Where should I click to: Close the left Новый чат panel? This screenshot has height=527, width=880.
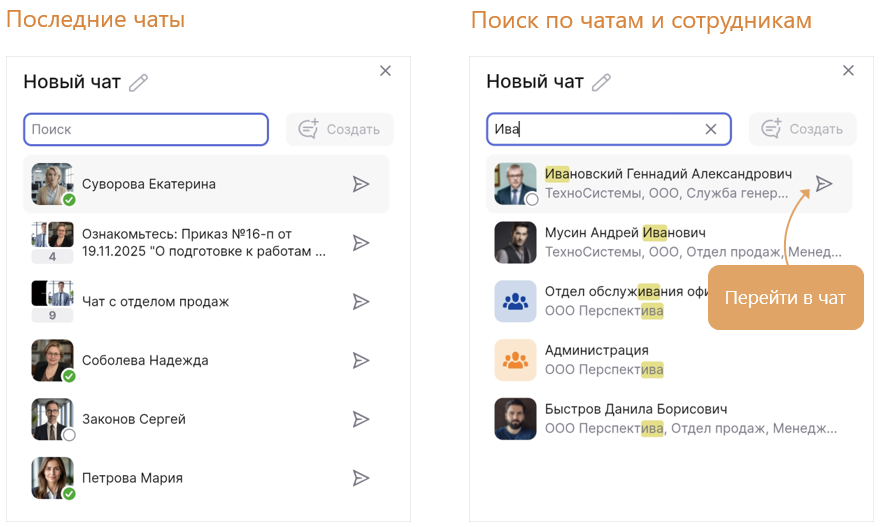[x=386, y=71]
